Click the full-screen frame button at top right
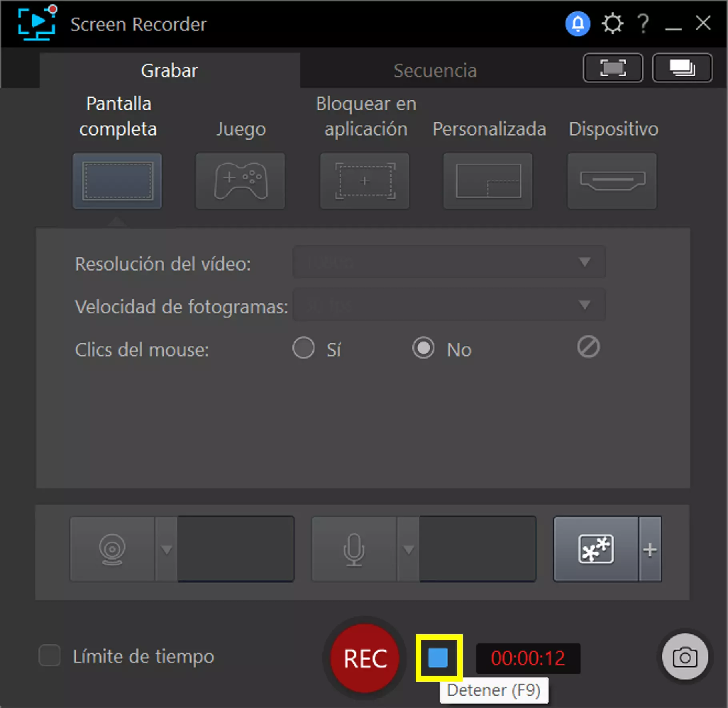The height and width of the screenshot is (708, 728). [x=613, y=68]
